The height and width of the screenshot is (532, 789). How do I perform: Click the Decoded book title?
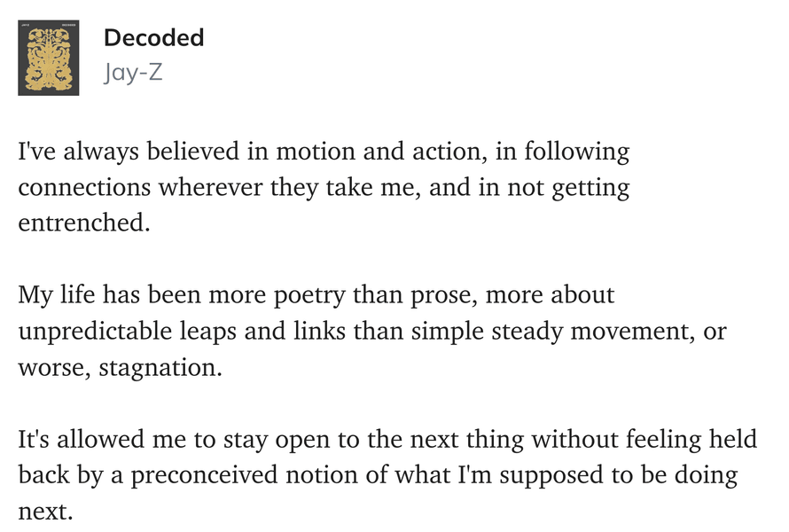coord(154,38)
